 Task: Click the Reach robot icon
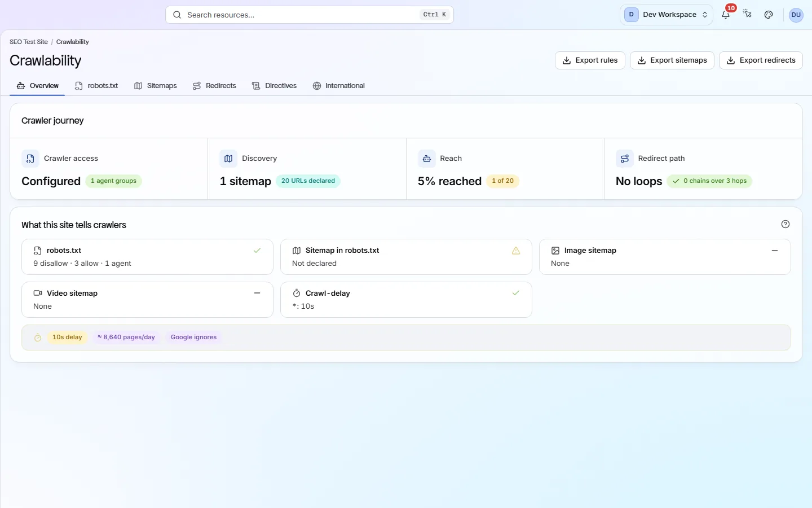click(x=427, y=159)
